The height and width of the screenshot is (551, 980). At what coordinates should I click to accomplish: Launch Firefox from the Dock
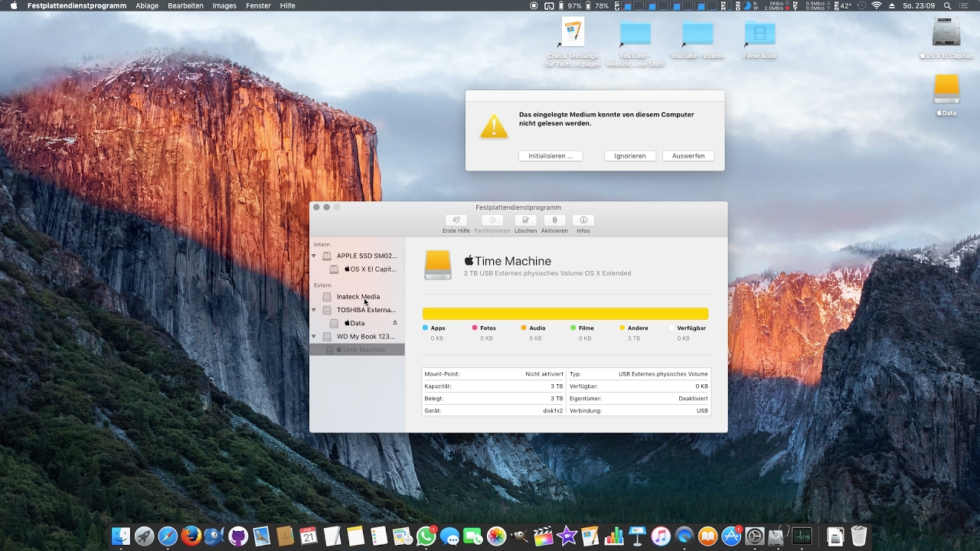[191, 536]
